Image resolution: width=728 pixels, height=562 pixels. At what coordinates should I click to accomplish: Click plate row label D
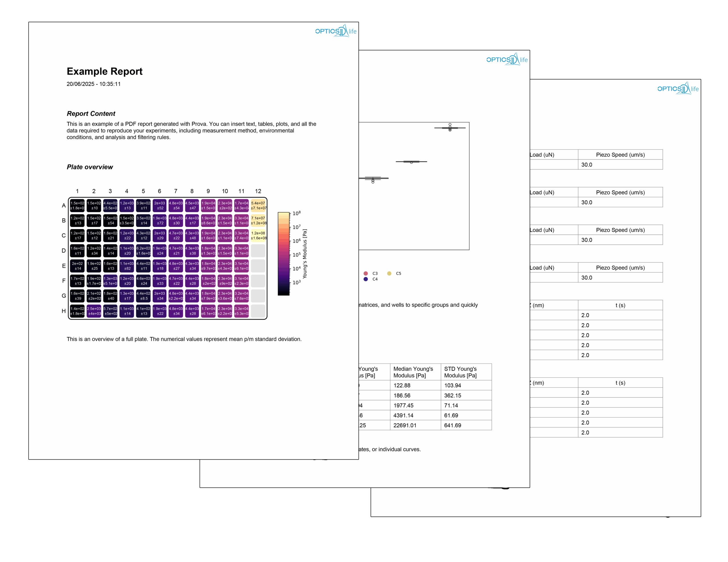(x=64, y=251)
